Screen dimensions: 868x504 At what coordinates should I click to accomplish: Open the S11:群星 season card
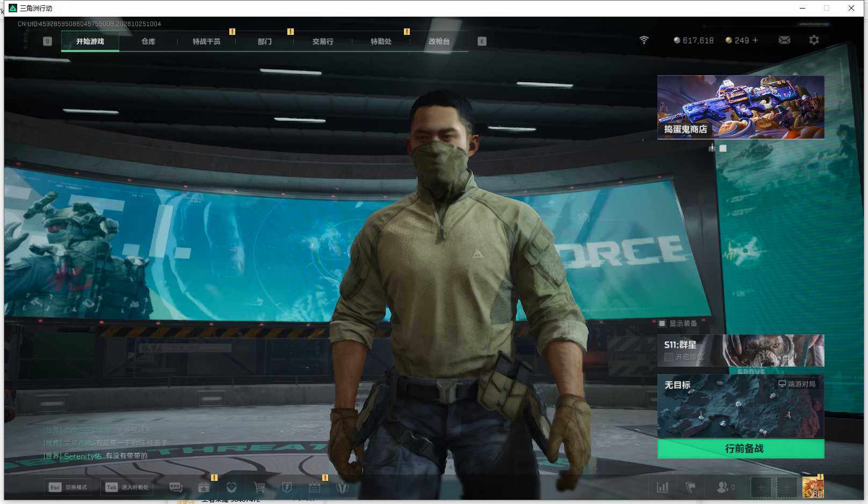[741, 350]
